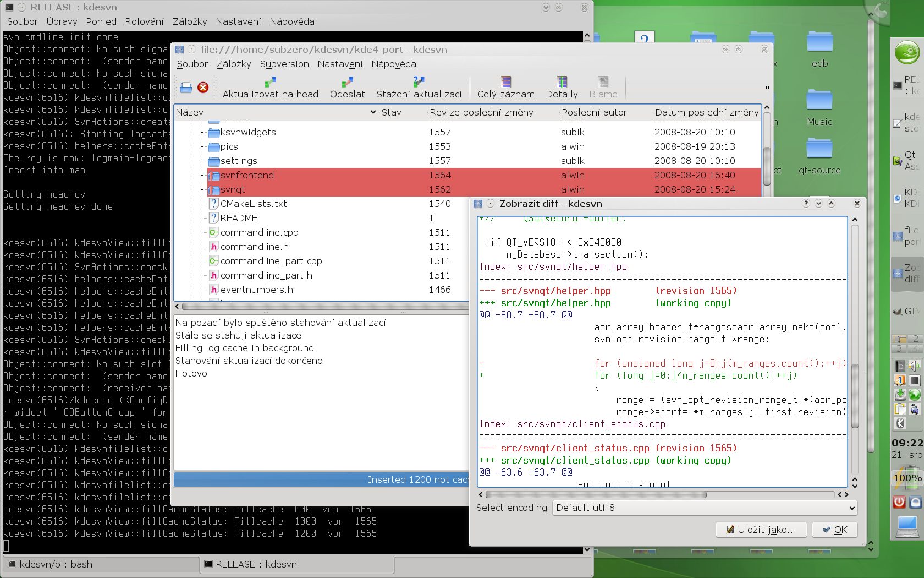This screenshot has width=924, height=578.
Task: Click the green globe tray icon
Action: (x=914, y=395)
